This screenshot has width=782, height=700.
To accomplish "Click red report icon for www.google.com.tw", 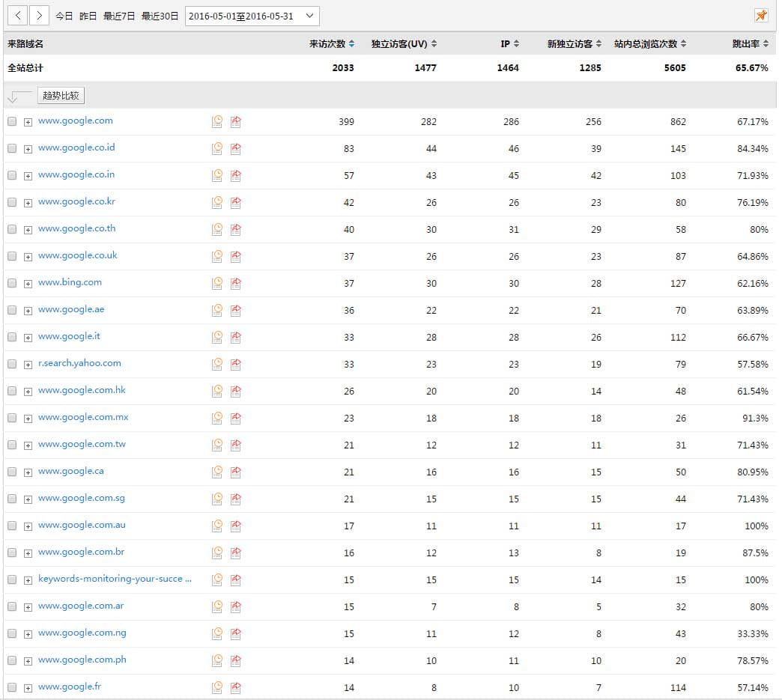I will [236, 445].
